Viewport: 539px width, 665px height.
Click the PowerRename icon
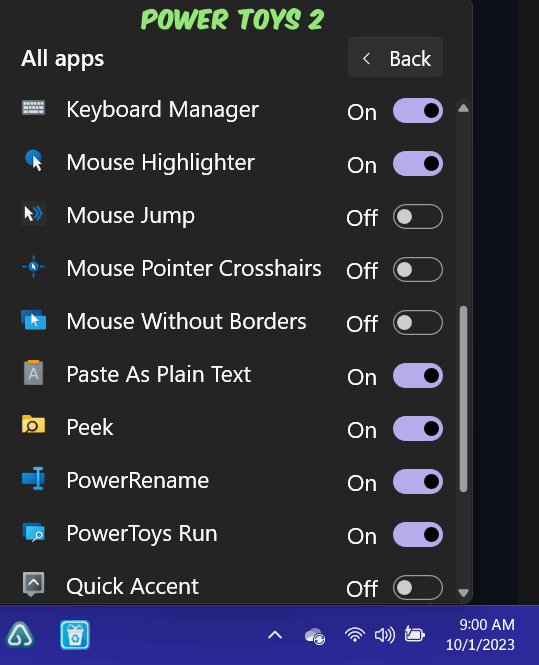[34, 478]
